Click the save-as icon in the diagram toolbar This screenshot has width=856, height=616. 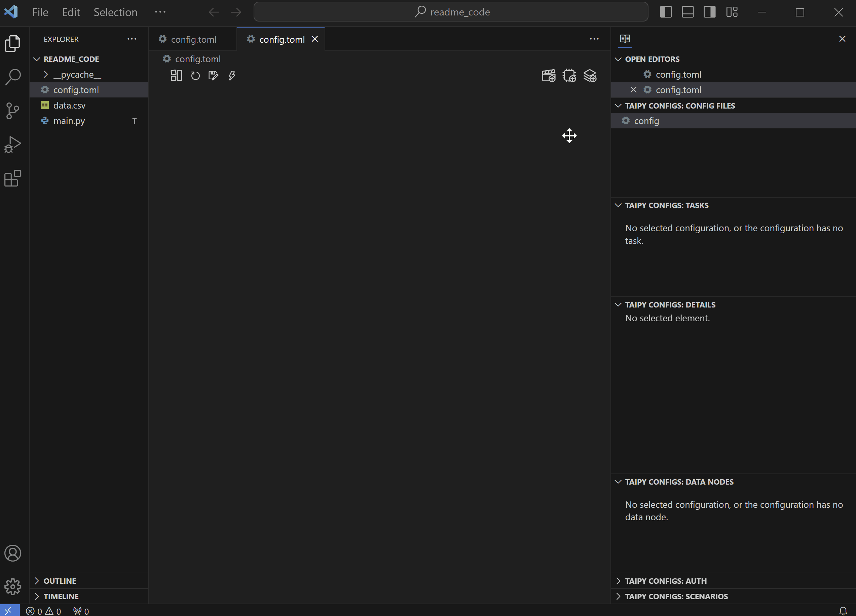(x=213, y=76)
